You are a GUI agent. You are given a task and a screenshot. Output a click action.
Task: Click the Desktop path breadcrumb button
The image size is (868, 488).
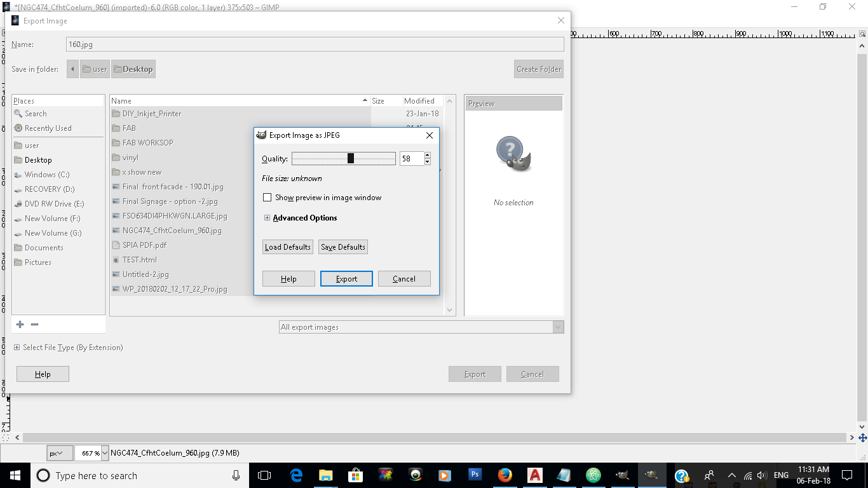coord(133,69)
